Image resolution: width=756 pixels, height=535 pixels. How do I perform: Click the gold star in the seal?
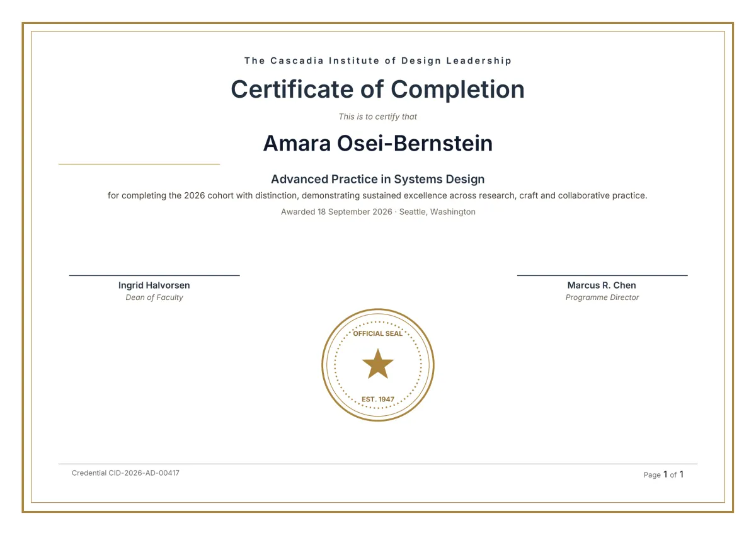tap(378, 364)
